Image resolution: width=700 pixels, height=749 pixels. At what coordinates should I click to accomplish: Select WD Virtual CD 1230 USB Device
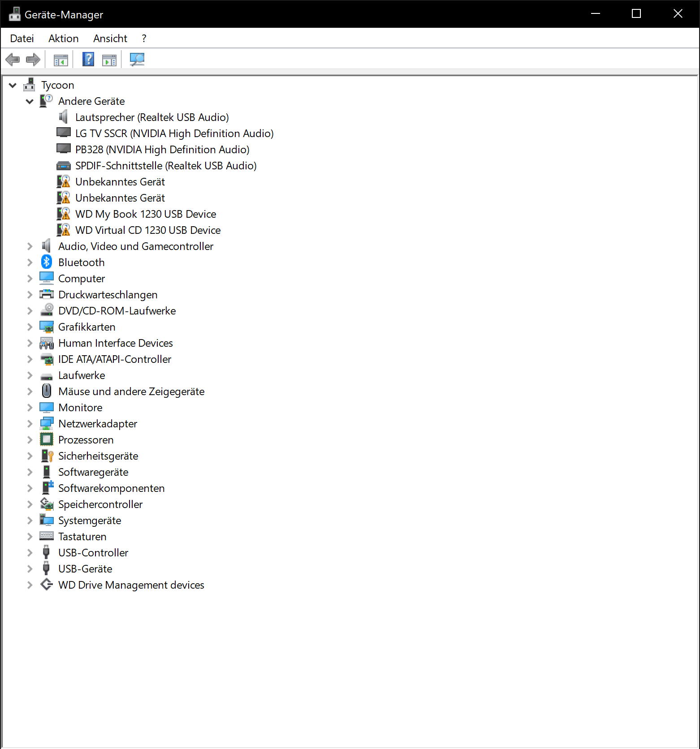click(x=148, y=230)
